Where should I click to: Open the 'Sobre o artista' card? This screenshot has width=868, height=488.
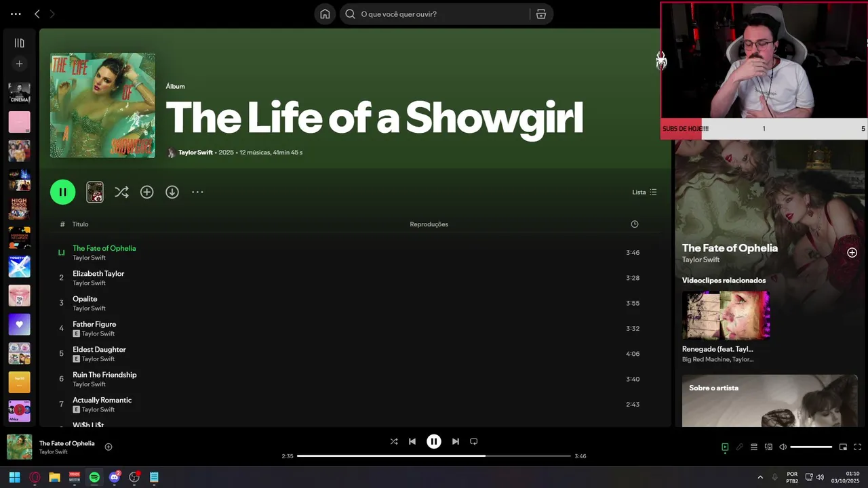(770, 401)
